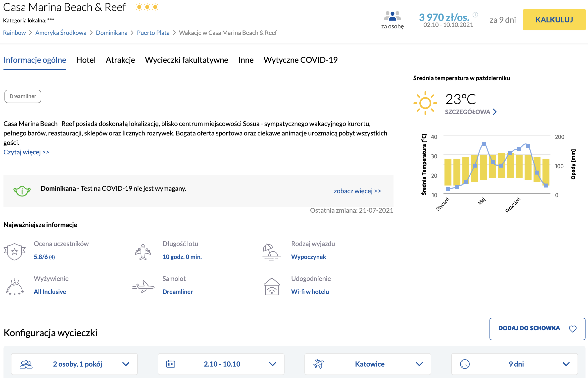Click the heart icon in Dodaj do schowka
Viewport: 588px width, 378px height.
[573, 329]
